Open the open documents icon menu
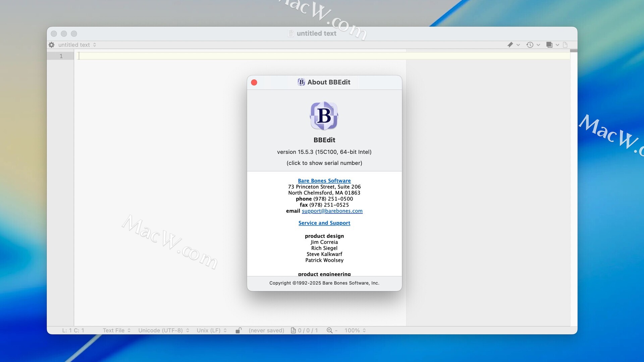This screenshot has width=644, height=362. pos(549,45)
